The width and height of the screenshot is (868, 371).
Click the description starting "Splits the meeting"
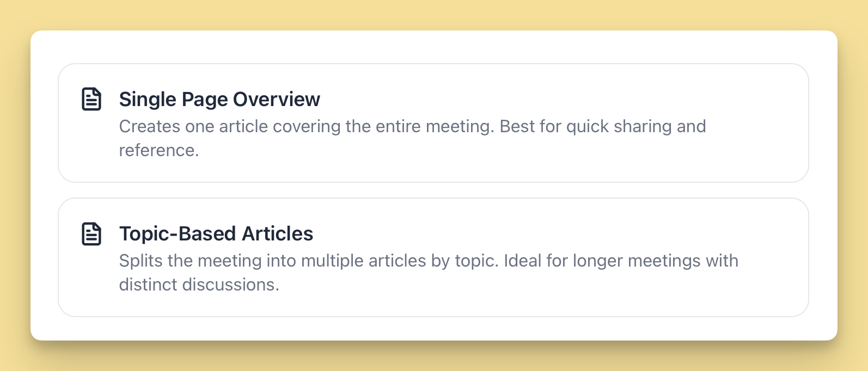[x=429, y=261]
